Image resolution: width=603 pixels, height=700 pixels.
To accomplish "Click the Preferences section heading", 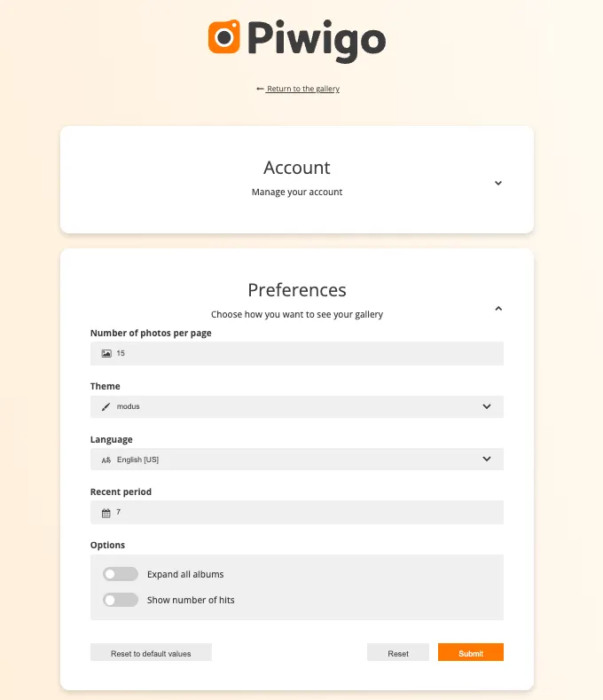I will tap(297, 290).
